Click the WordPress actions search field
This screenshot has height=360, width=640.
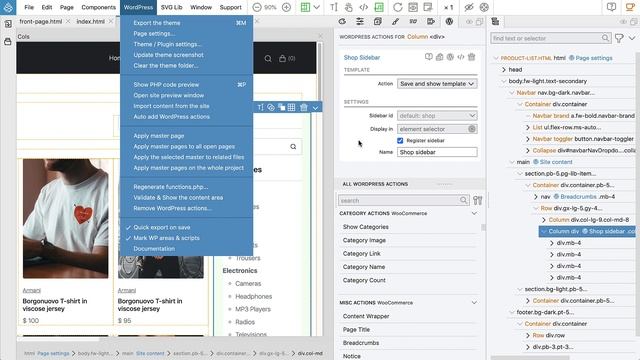(403, 200)
